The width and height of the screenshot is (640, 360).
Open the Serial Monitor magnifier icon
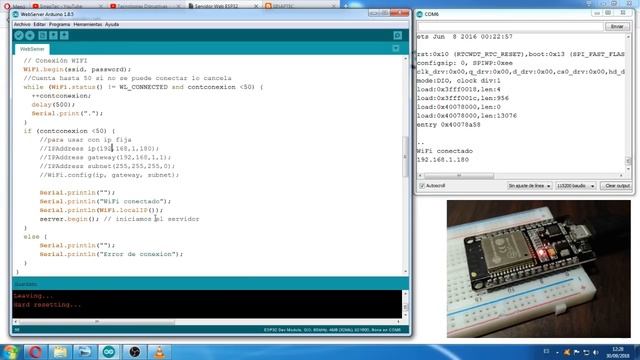tap(398, 36)
